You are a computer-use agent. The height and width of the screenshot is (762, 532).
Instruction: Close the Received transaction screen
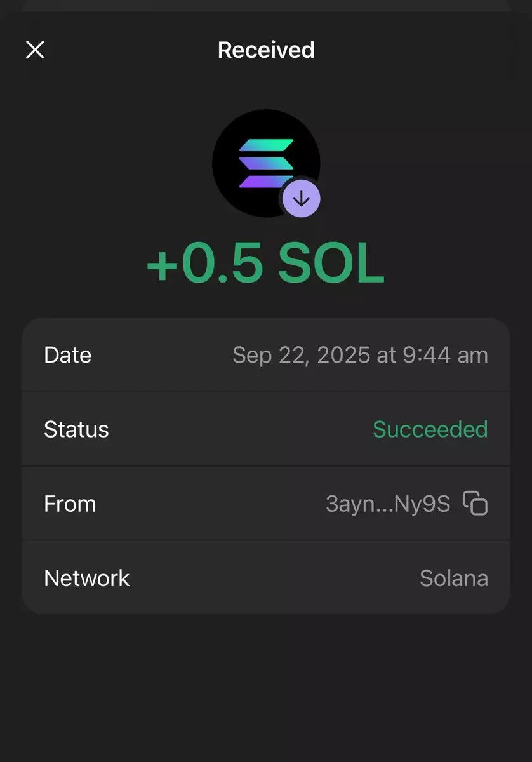coord(35,50)
